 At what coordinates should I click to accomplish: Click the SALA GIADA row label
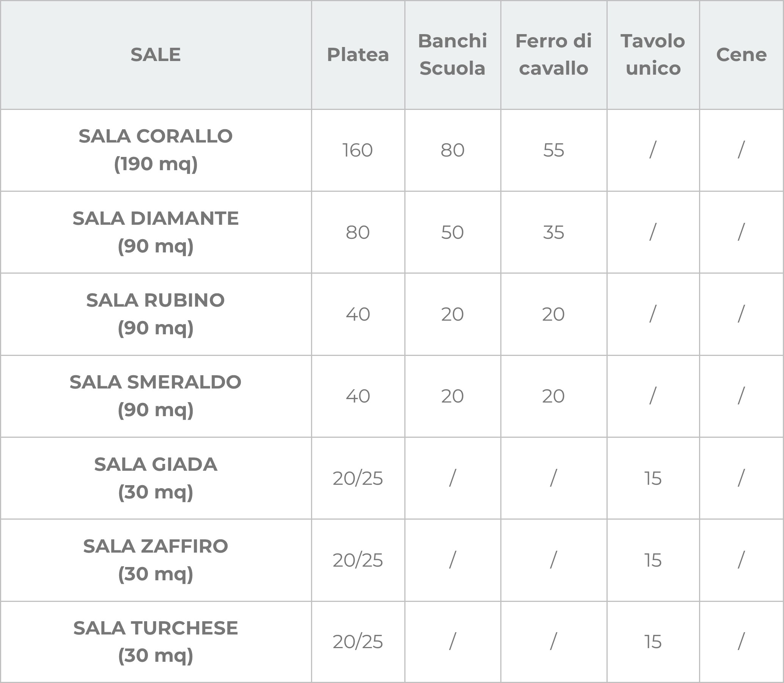156,478
